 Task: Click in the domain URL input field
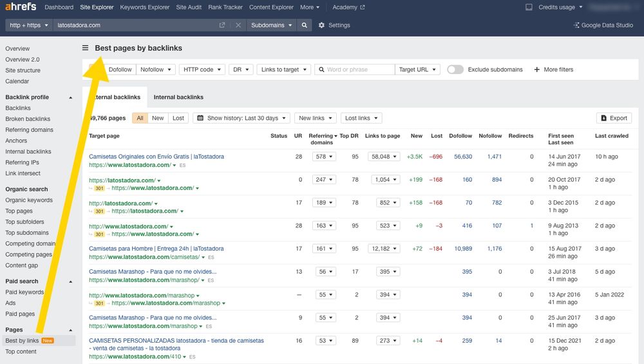click(135, 25)
